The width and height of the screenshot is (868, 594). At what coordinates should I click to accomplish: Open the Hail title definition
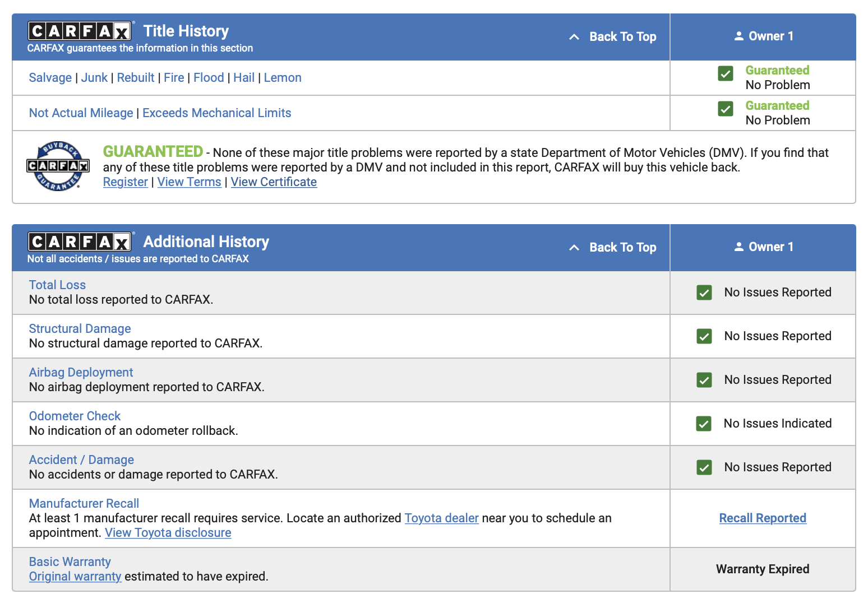244,78
